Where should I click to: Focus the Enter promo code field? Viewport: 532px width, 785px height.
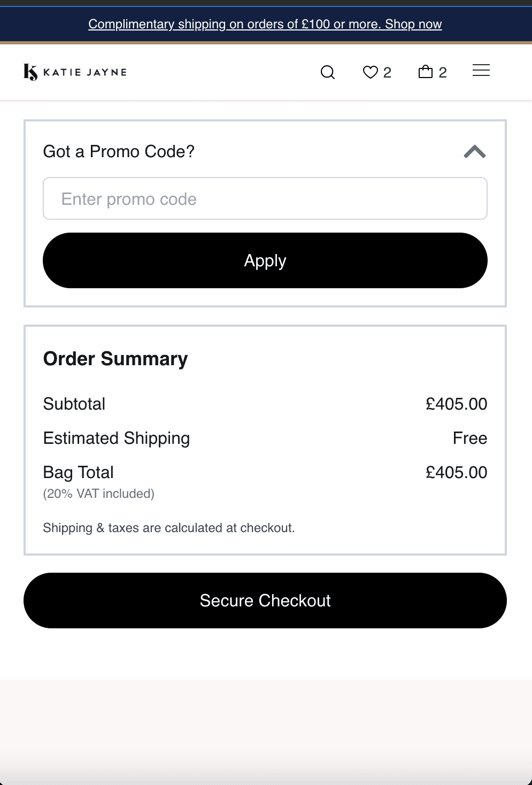(265, 198)
